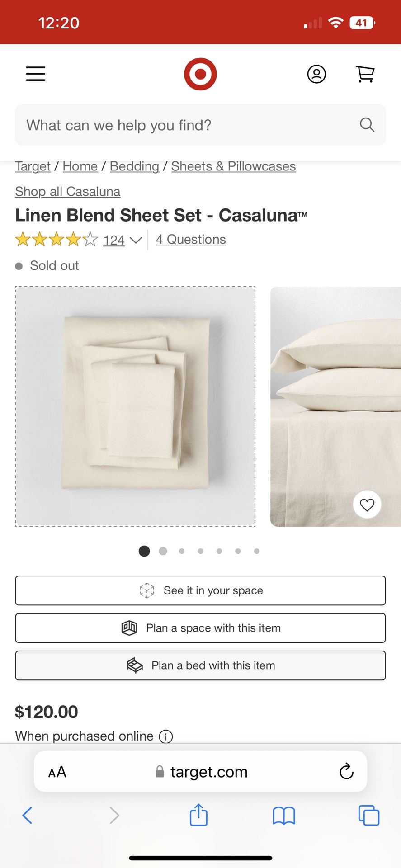Screen dimensions: 401x868
Task: Reload the page in Safari
Action: pos(346,772)
